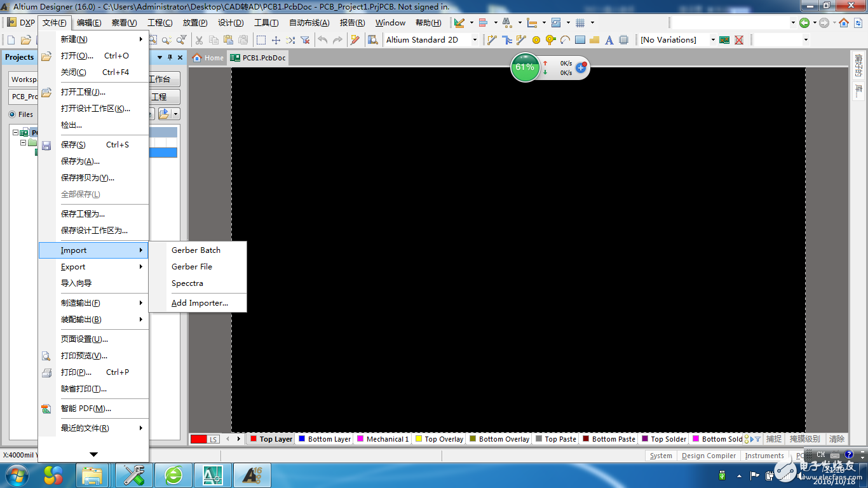Select the place fill rectangle icon
868x488 pixels.
pos(580,40)
